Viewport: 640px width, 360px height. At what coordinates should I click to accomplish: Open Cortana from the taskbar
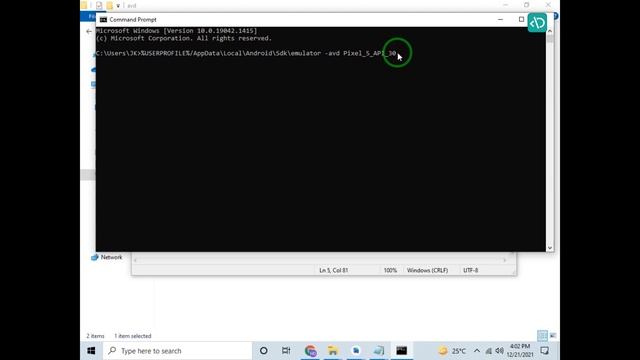coord(264,351)
